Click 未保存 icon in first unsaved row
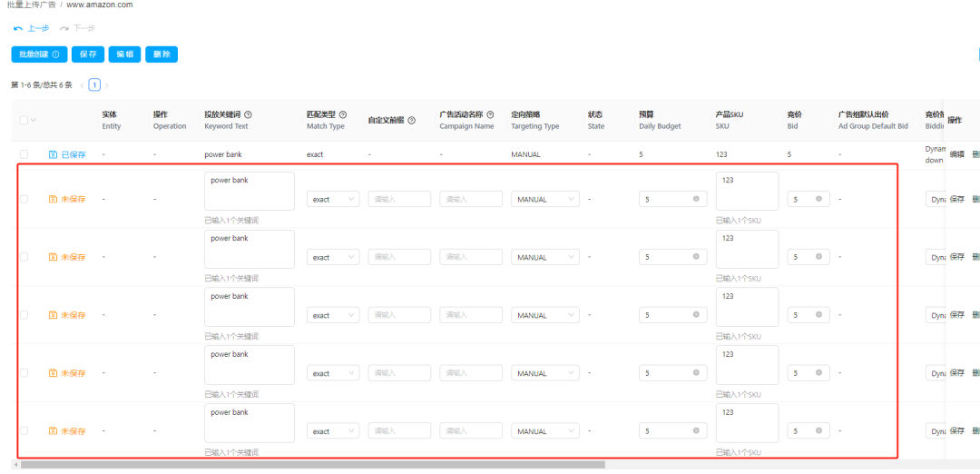The width and height of the screenshot is (980, 474). tap(54, 200)
